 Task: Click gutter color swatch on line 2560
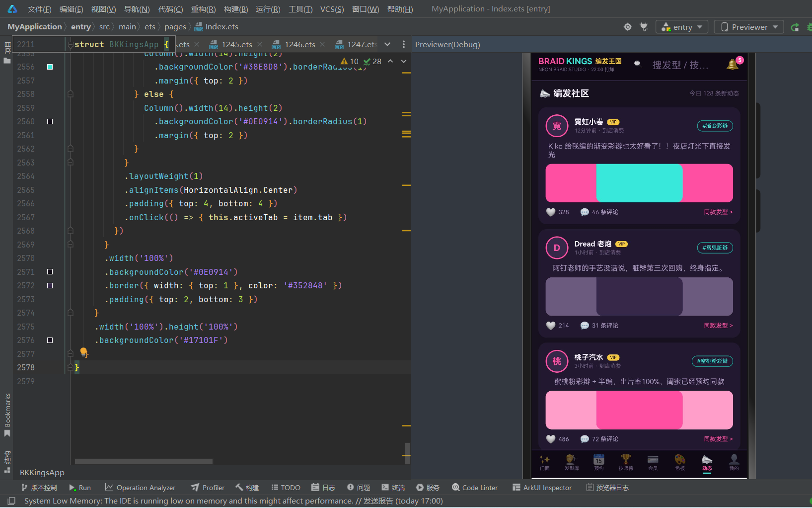(50, 121)
